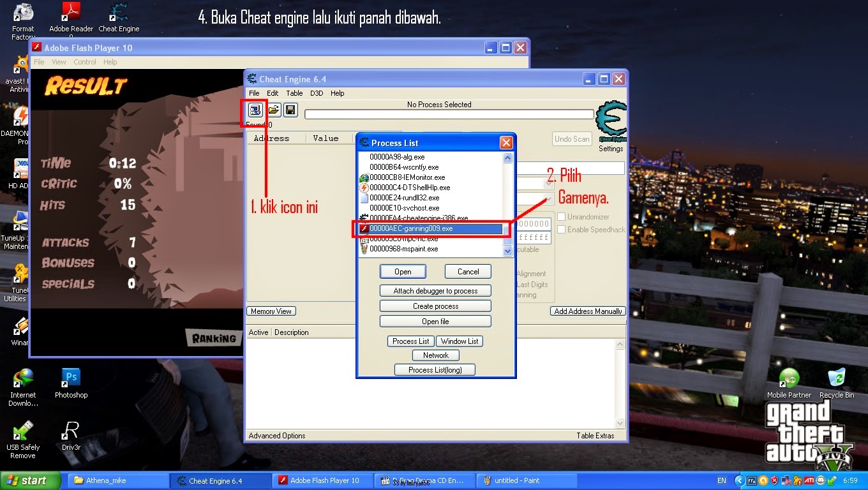Enable the Unrandomizer checkbox
Viewport: 868px width, 490px height.
click(x=562, y=217)
